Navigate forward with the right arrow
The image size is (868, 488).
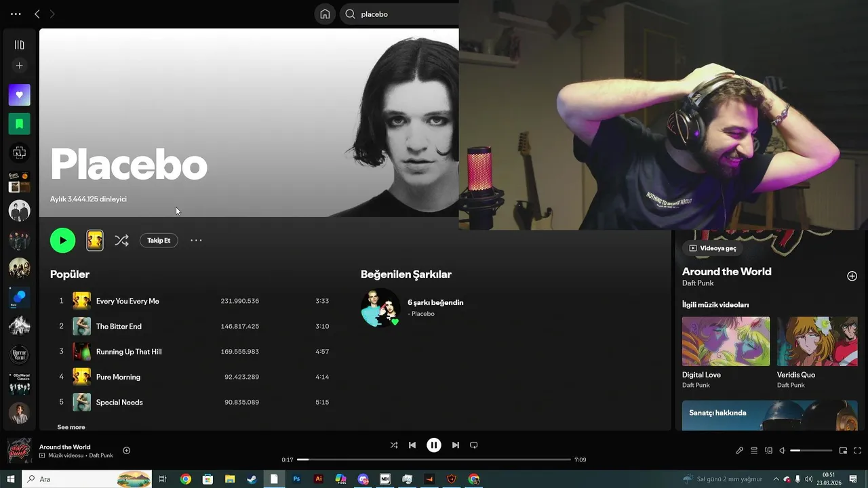point(52,14)
